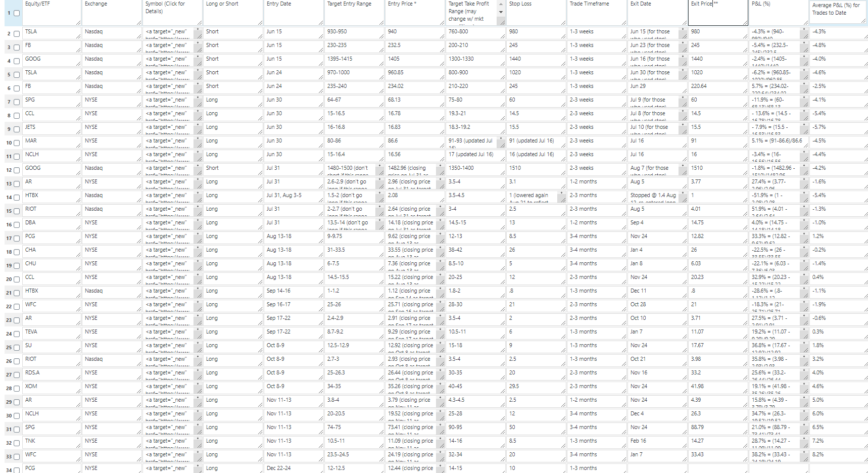Edit the Target Entry Range header cell
868x473 pixels.
(x=355, y=13)
